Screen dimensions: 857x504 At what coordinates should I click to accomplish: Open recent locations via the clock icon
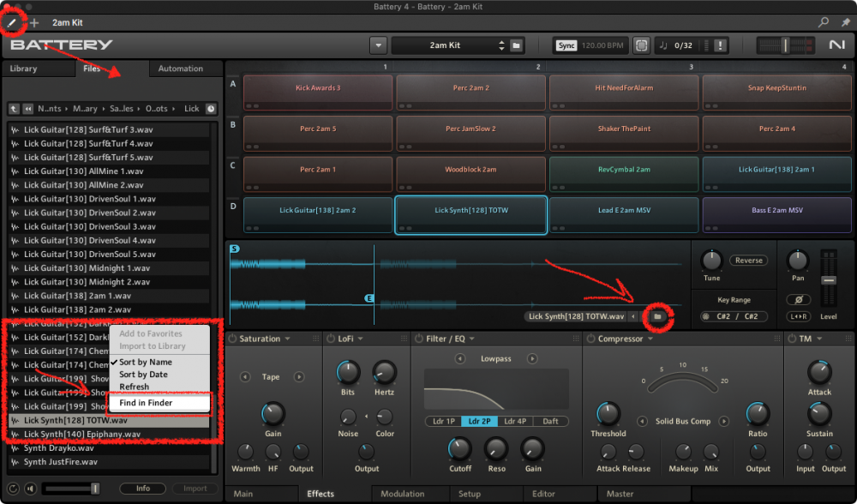tap(211, 109)
